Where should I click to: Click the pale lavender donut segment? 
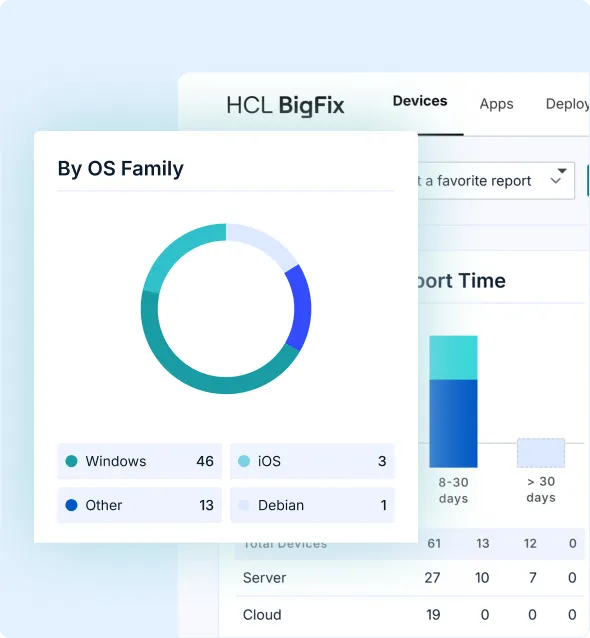265,242
